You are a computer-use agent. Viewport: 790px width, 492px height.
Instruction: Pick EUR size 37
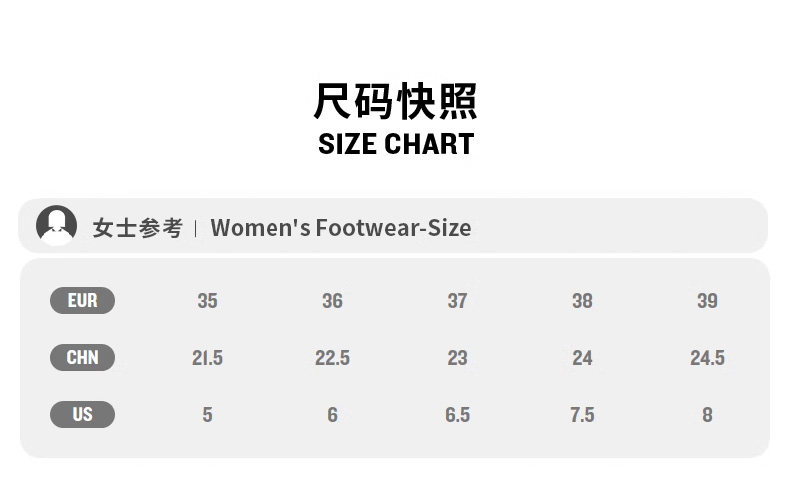(457, 301)
